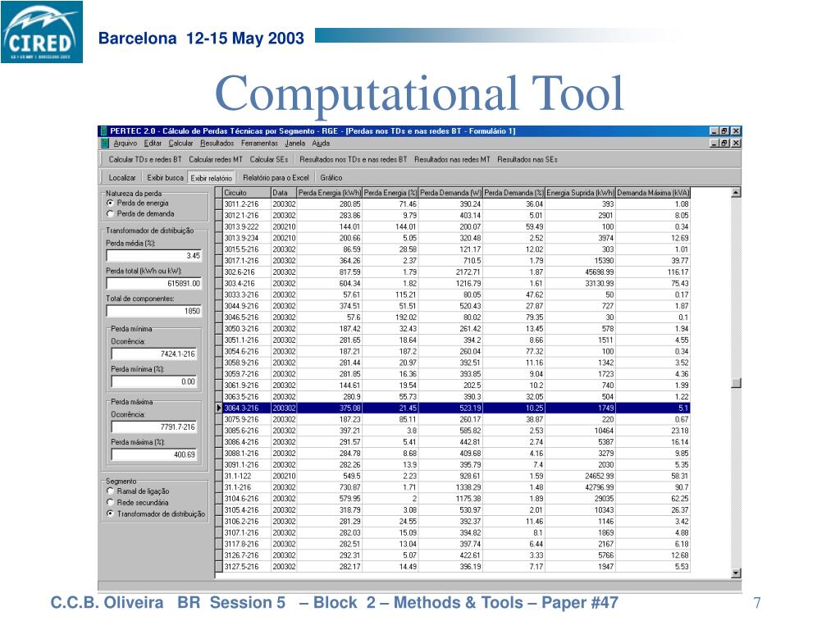840x630 pixels.
Task: Click the form icon beside Arquivo menu
Action: pyautogui.click(x=105, y=143)
